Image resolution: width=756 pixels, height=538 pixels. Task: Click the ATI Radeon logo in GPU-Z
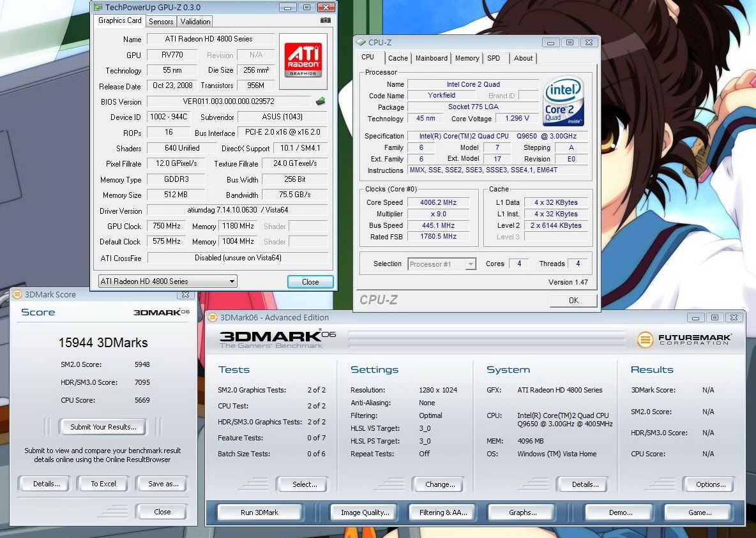(303, 61)
